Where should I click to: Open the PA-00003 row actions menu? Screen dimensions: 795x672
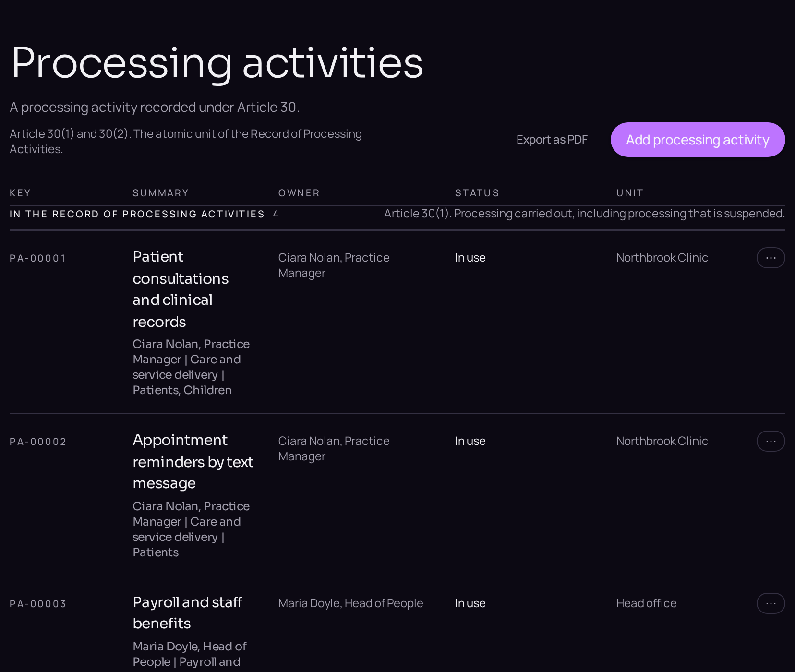(771, 603)
